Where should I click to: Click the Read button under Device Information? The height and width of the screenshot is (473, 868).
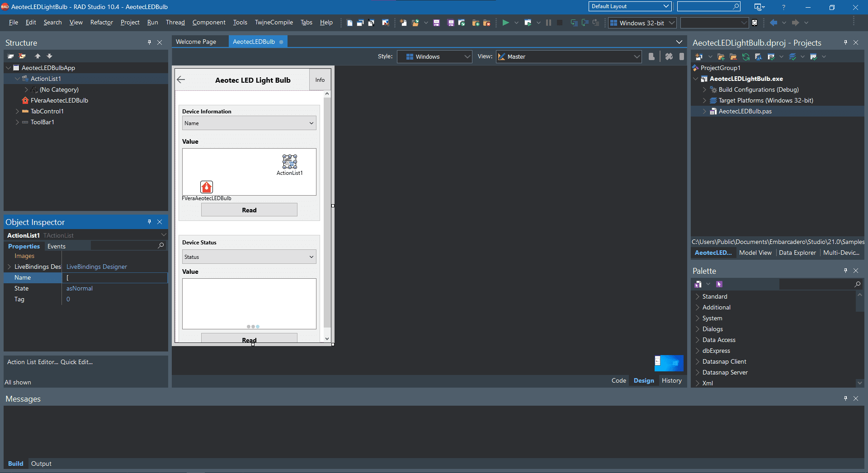[x=249, y=210]
